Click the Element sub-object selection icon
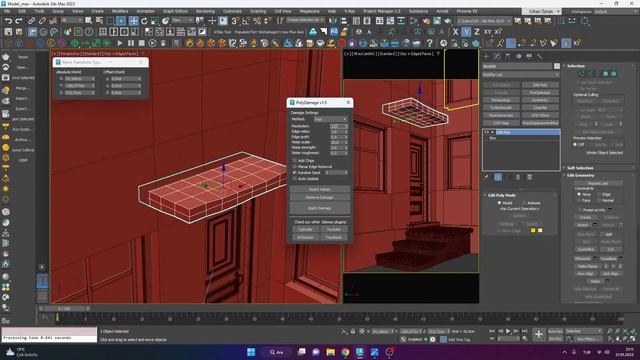 613,73
